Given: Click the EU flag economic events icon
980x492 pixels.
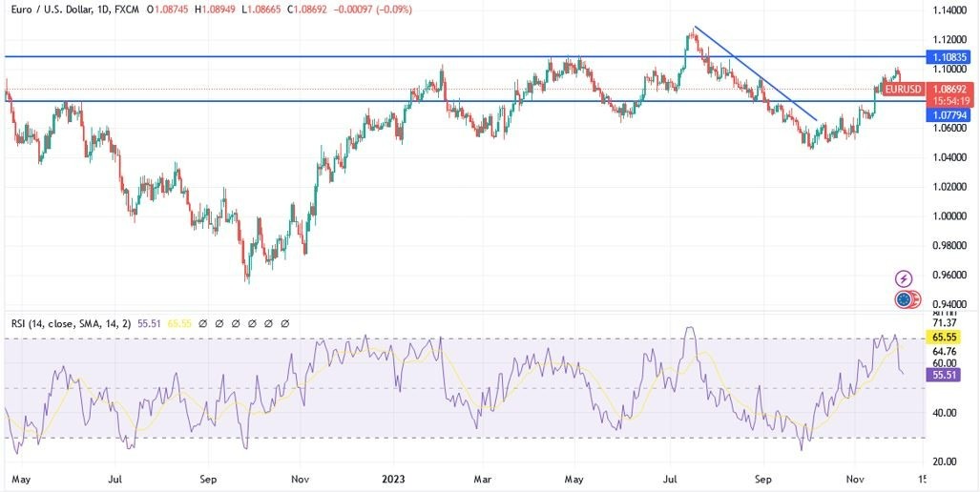Looking at the screenshot, I should [903, 300].
